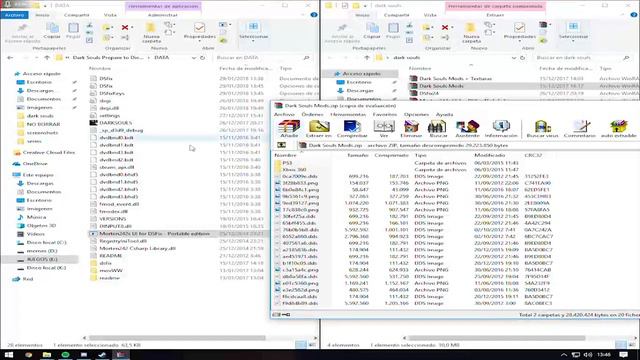Viewport: 640px width, 360px height.
Task: Expand the delete options arrow in DATA window
Action: tap(132, 27)
